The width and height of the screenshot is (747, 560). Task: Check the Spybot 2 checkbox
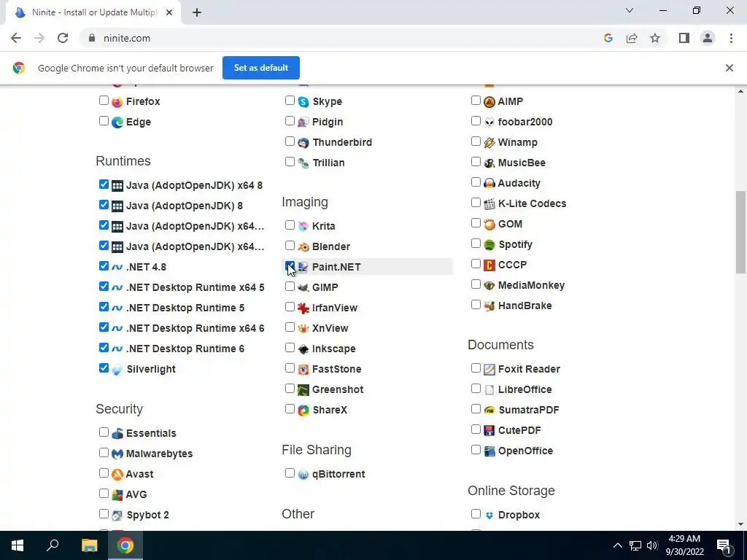click(x=104, y=514)
